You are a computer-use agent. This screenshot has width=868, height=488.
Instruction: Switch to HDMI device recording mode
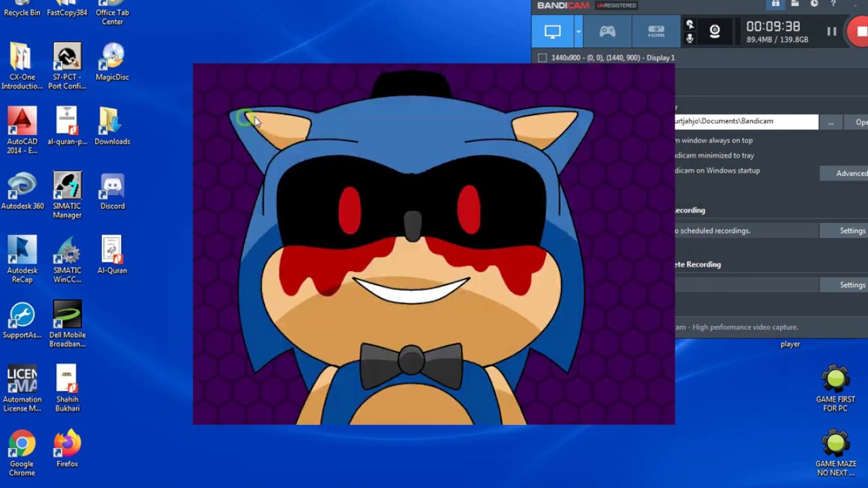click(x=656, y=31)
